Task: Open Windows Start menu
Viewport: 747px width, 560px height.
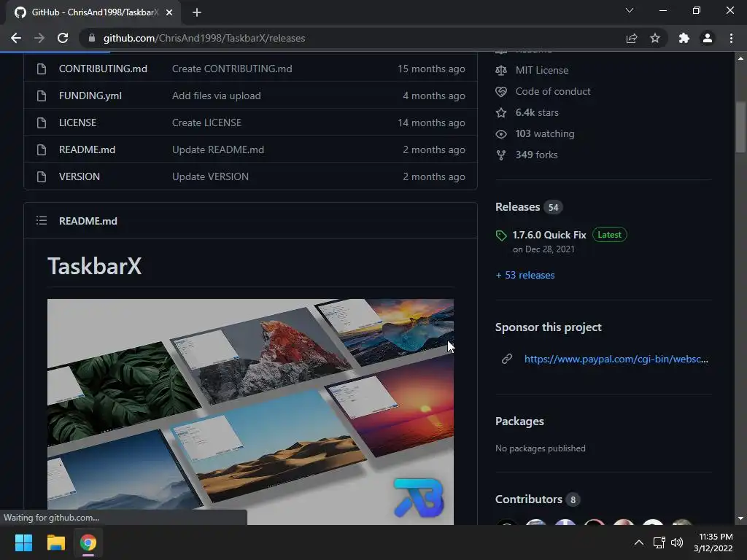Action: (x=23, y=542)
